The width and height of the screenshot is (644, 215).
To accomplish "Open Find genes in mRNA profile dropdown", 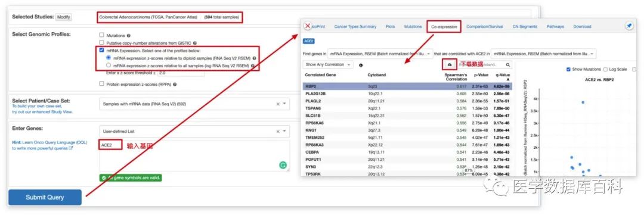I will pos(380,54).
